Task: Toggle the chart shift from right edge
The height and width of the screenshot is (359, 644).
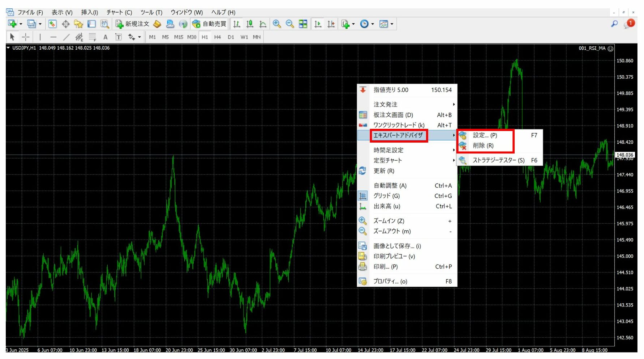Action: pos(330,24)
